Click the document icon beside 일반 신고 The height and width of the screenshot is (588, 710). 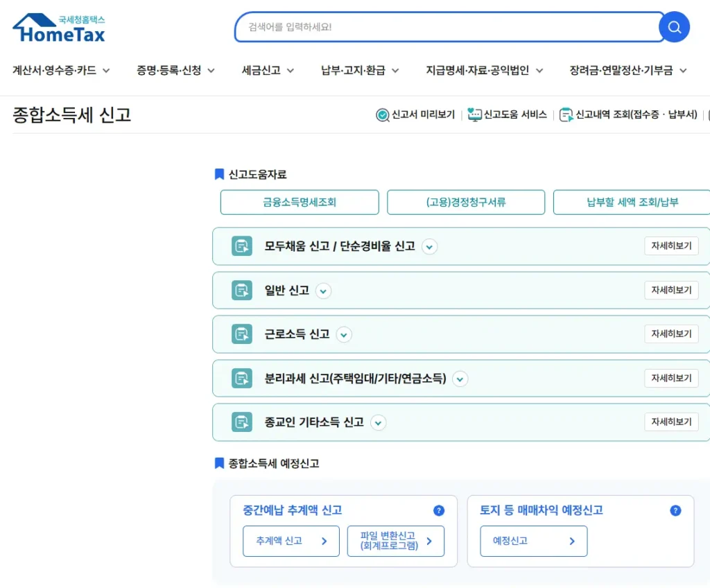pos(241,290)
